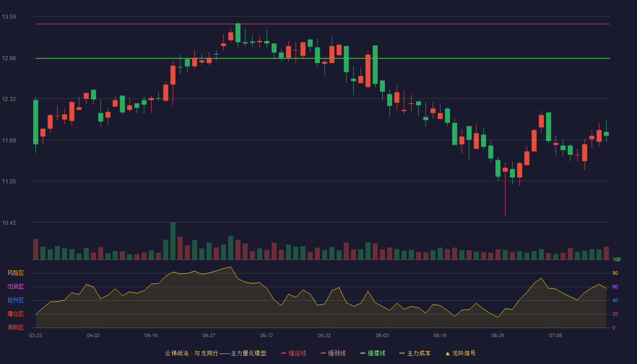
Task: Click the 06-15 date label
Action: (x=440, y=335)
